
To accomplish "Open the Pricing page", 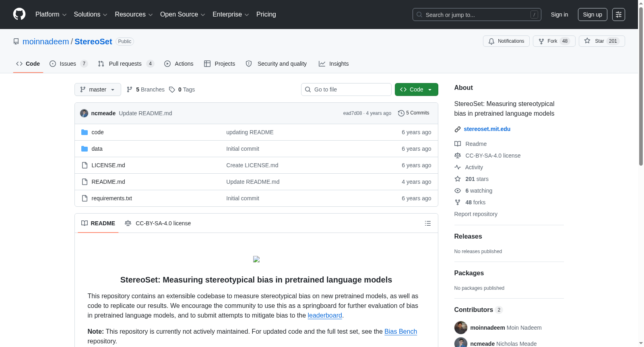I will pyautogui.click(x=266, y=15).
